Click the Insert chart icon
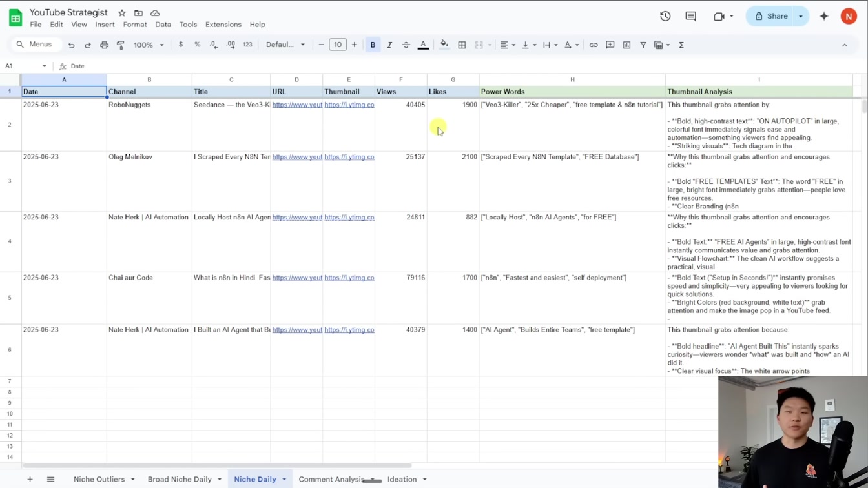868x488 pixels. tap(626, 45)
